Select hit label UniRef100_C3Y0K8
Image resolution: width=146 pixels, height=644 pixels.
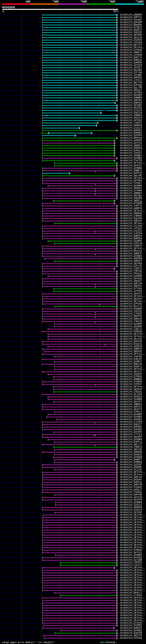pos(131,422)
